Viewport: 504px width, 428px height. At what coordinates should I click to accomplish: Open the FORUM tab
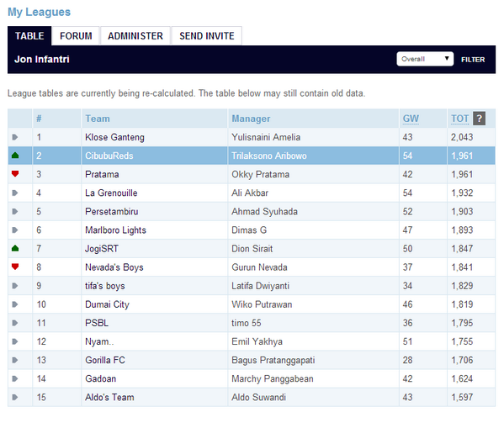[x=76, y=35]
